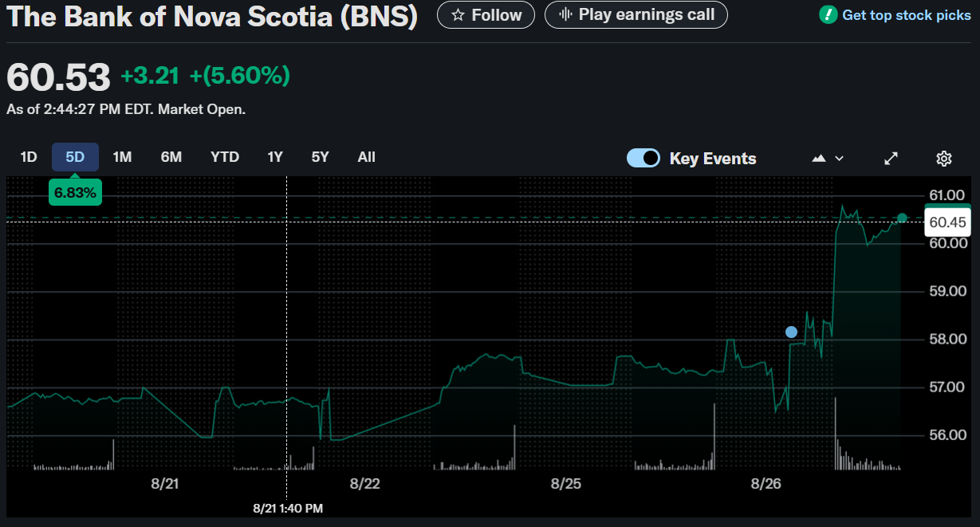The height and width of the screenshot is (527, 980).
Task: Click the As of 2:44:27 PM EDT timestamp
Action: click(x=126, y=109)
